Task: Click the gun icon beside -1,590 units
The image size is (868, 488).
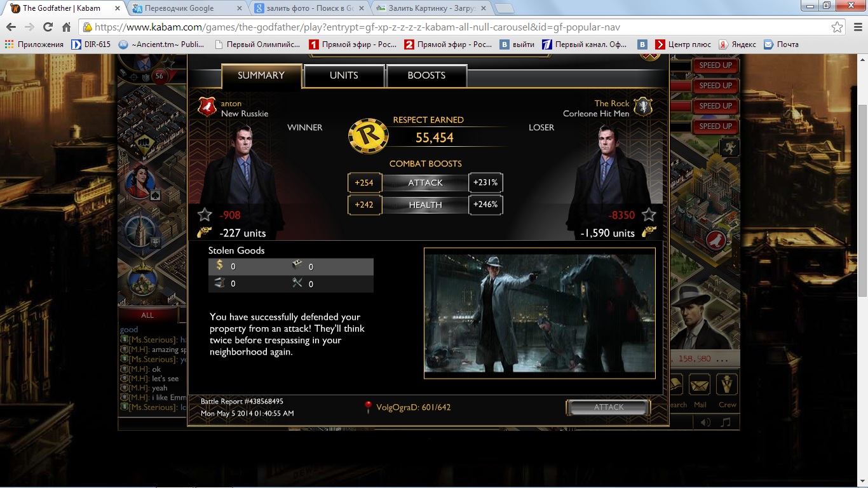Action: point(649,233)
